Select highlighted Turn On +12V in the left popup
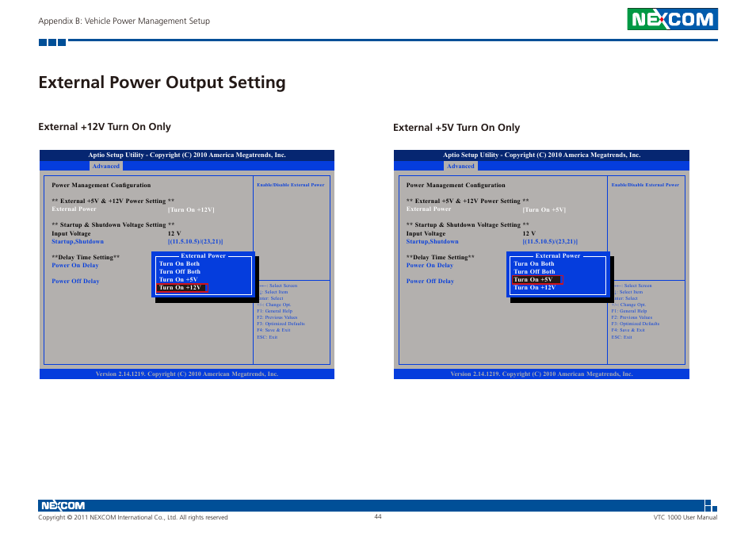This screenshot has width=756, height=533. [x=181, y=287]
